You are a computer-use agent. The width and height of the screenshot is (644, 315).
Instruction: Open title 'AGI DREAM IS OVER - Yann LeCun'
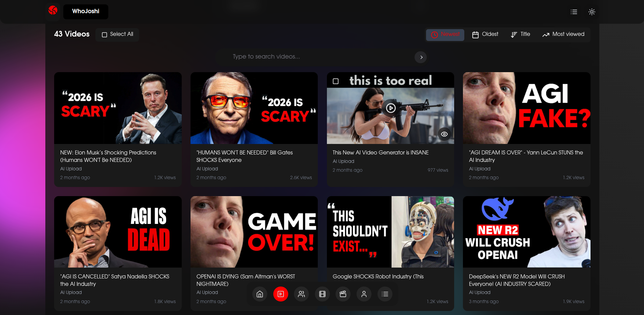(526, 156)
